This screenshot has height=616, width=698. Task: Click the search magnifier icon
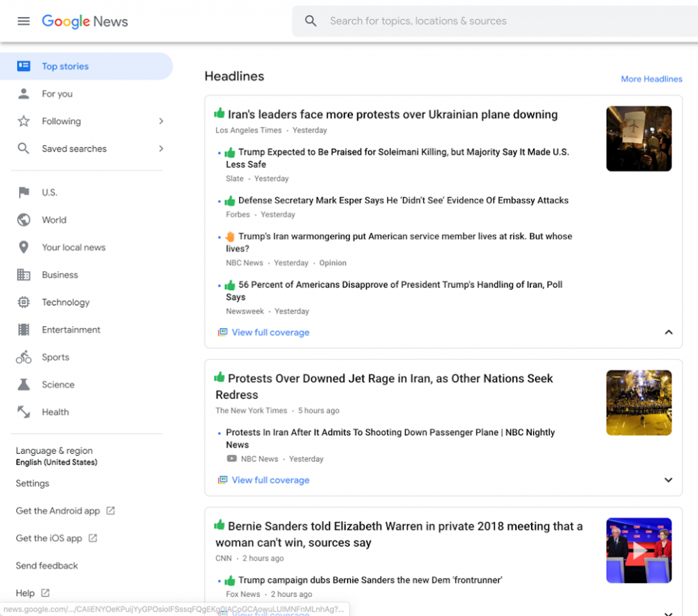311,21
